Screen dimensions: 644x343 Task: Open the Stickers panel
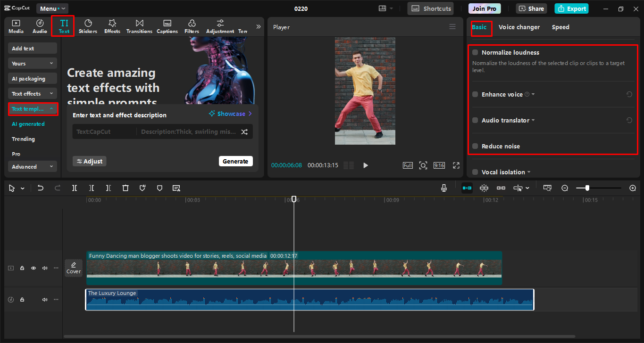tap(88, 26)
